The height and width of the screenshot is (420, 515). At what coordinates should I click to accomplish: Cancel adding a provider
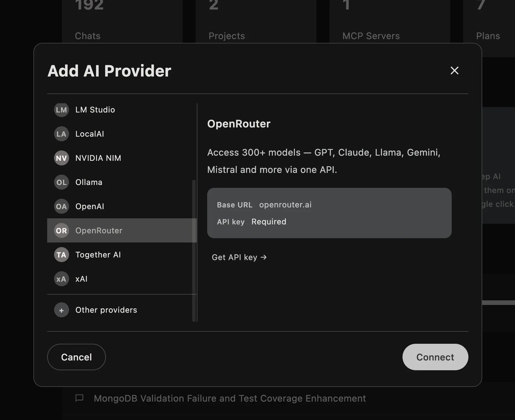tap(76, 357)
